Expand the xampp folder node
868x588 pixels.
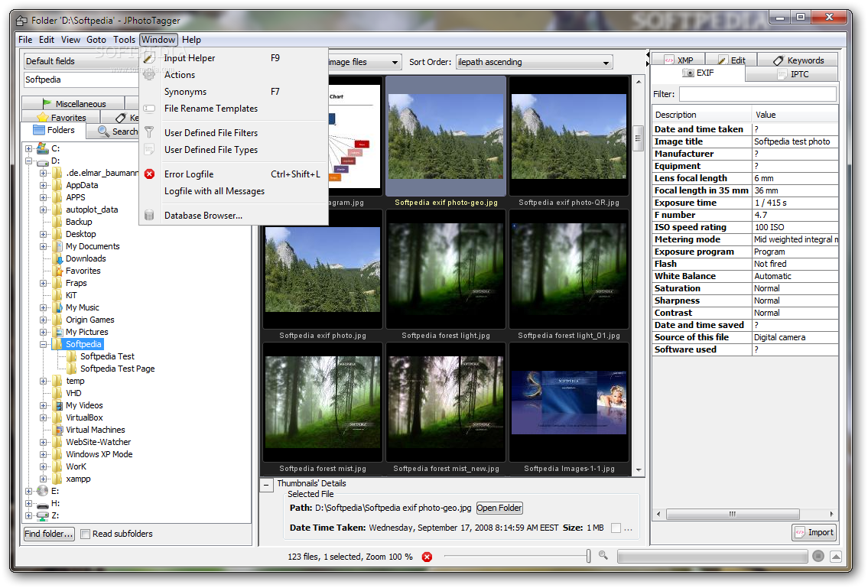click(43, 479)
